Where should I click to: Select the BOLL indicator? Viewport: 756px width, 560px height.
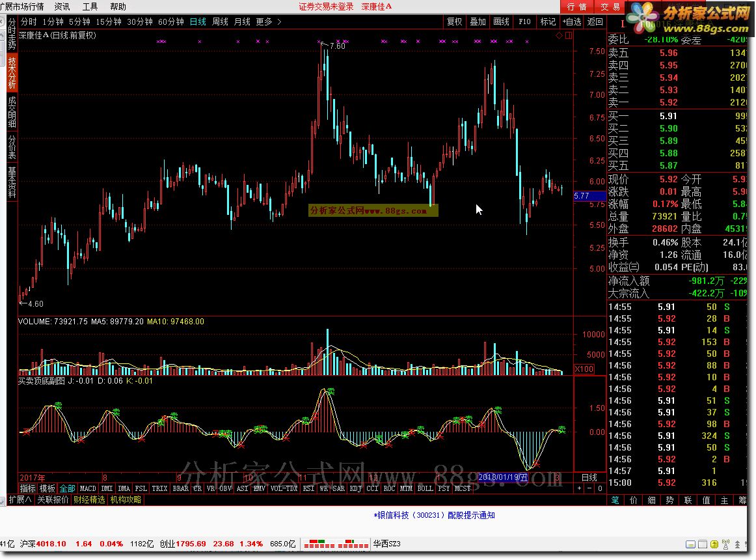pyautogui.click(x=425, y=488)
